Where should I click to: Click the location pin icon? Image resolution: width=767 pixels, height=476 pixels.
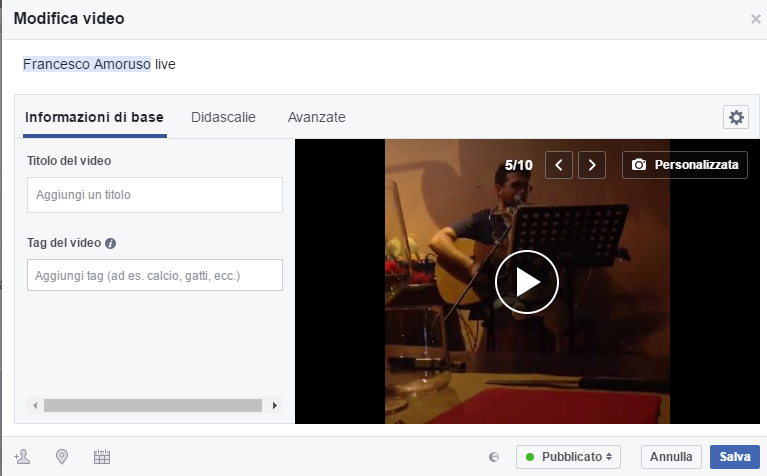coord(62,457)
